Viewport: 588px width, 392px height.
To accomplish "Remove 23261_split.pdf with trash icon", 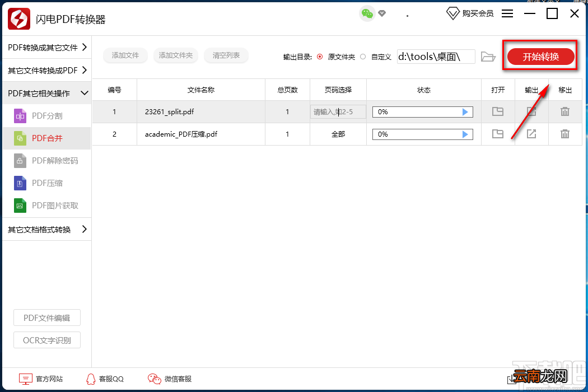I will (x=564, y=111).
